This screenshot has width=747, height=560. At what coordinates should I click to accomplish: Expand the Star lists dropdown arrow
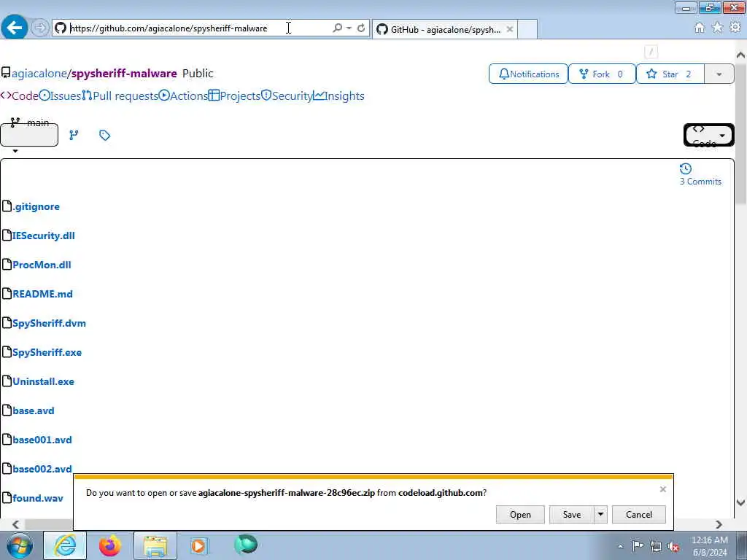(719, 74)
